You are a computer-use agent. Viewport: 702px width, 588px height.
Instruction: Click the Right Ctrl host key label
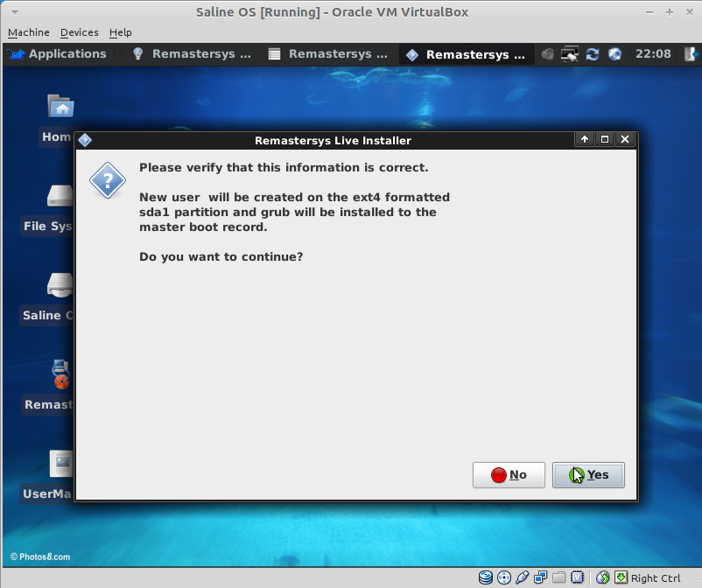656,578
